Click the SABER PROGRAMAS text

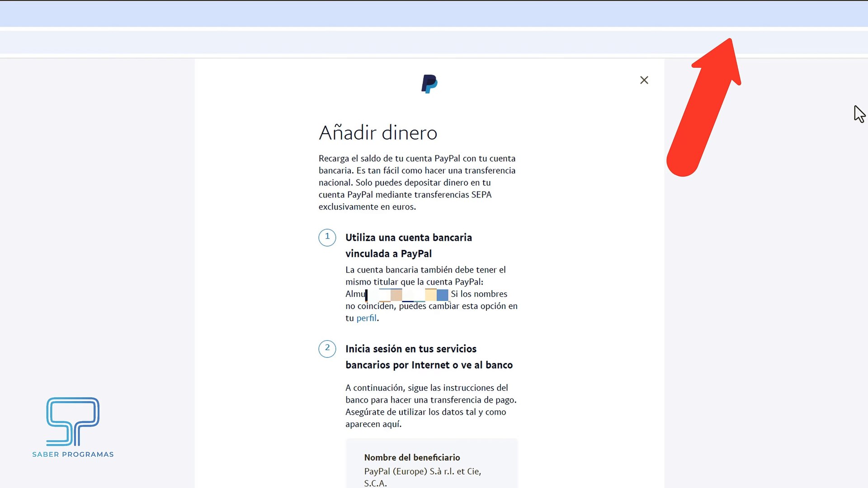coord(73,455)
